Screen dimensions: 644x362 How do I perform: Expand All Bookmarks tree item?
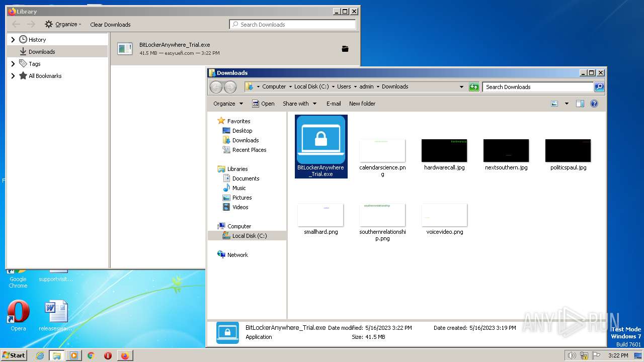coord(13,76)
